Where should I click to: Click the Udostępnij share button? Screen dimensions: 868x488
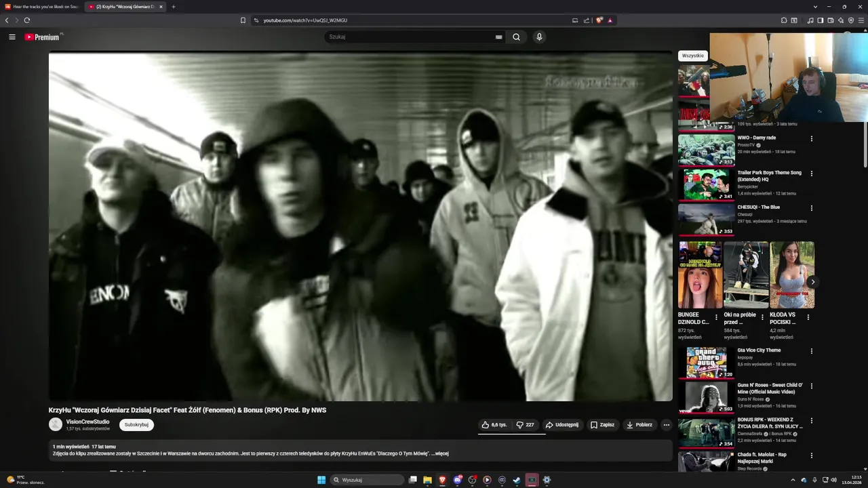click(x=562, y=425)
